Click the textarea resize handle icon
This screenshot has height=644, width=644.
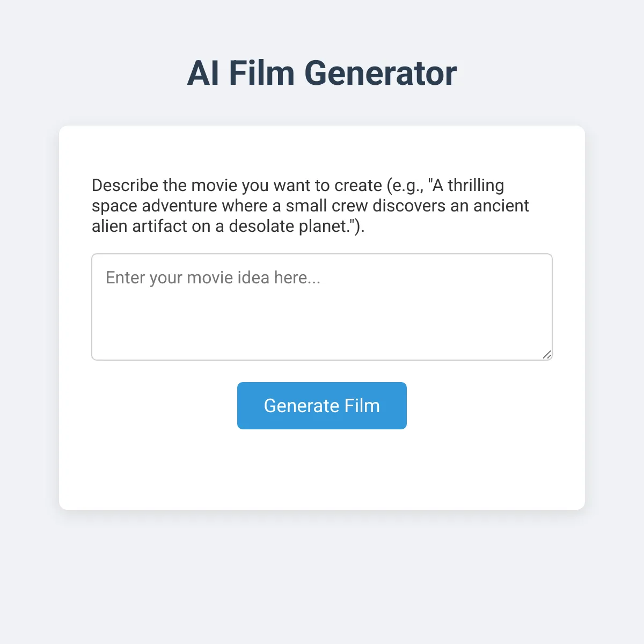pyautogui.click(x=547, y=354)
